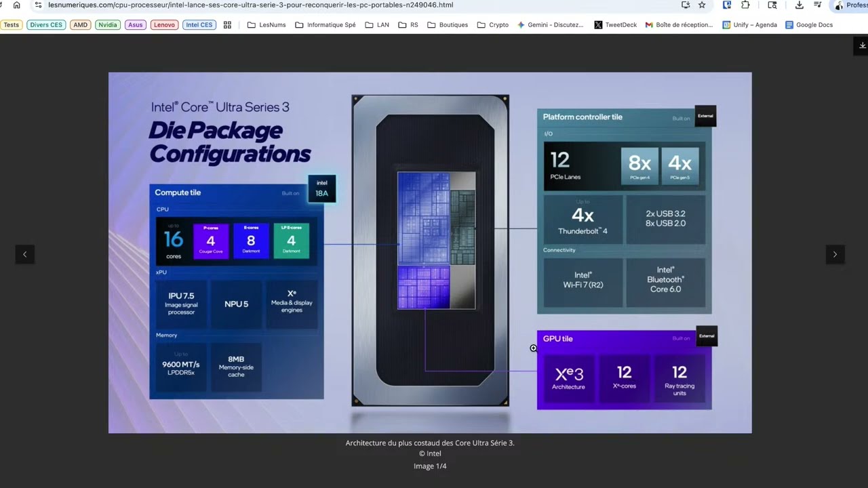Image resolution: width=868 pixels, height=488 pixels.
Task: Open the AMD bookmark group
Action: [x=81, y=25]
